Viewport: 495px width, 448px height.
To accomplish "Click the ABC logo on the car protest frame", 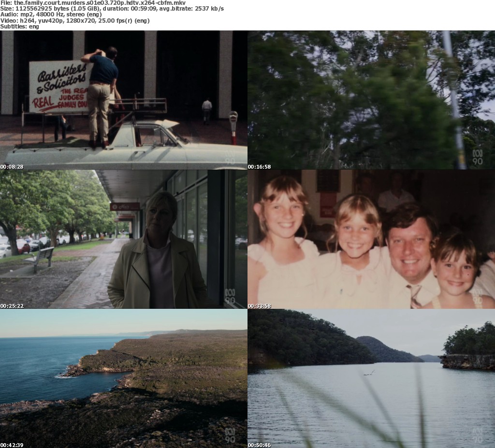I will pos(230,157).
